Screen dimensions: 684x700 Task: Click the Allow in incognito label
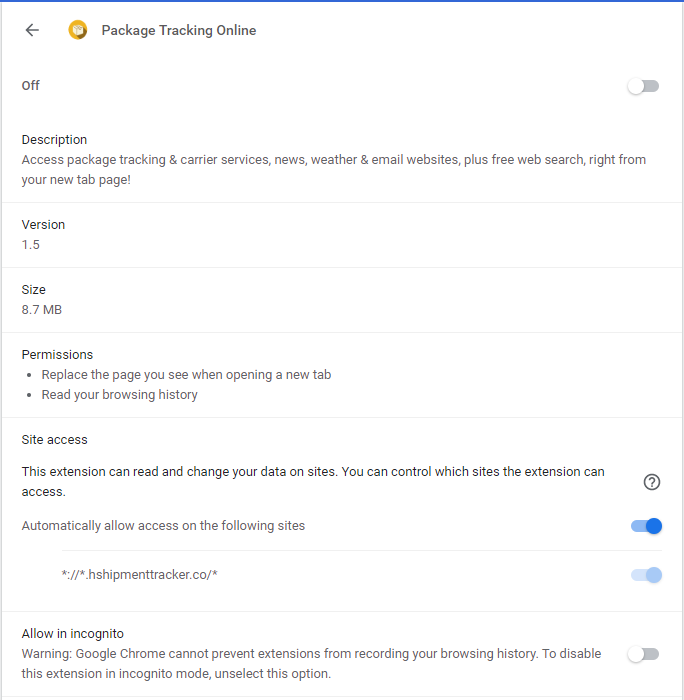pyautogui.click(x=87, y=633)
